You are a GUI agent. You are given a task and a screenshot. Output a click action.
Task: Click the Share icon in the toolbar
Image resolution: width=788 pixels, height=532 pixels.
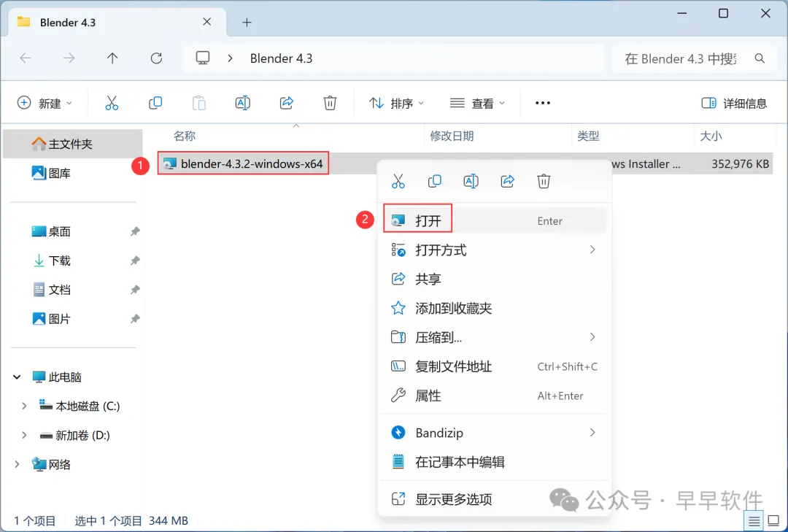287,103
